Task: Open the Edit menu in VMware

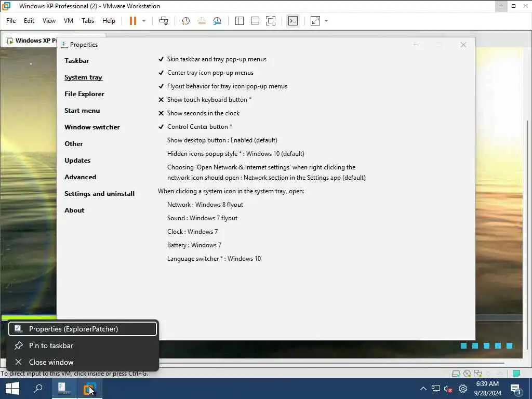Action: coord(29,21)
